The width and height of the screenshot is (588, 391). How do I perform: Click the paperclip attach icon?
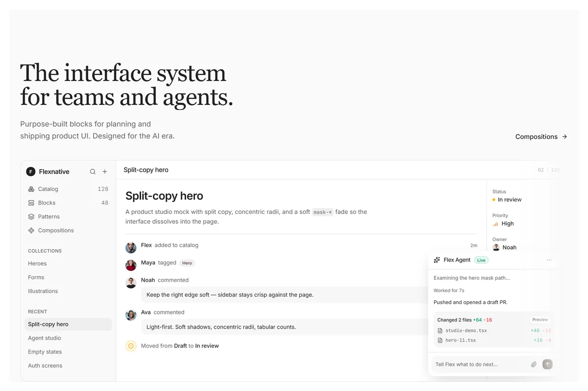(x=534, y=365)
